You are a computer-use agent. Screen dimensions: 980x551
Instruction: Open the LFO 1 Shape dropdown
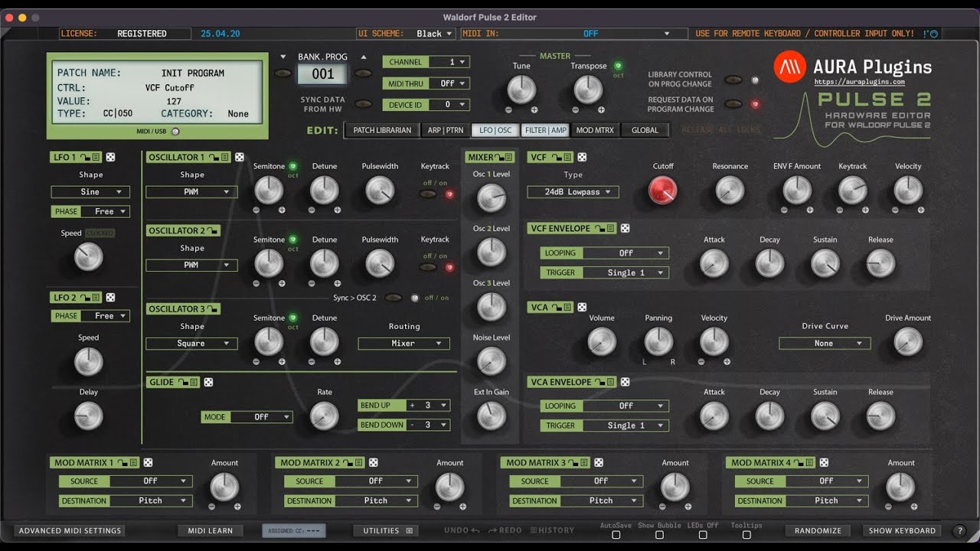(90, 192)
